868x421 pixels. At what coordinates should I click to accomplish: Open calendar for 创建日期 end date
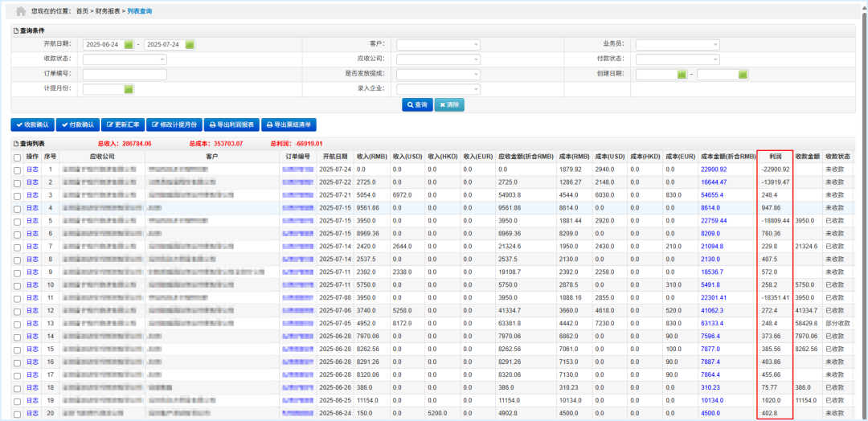click(743, 74)
